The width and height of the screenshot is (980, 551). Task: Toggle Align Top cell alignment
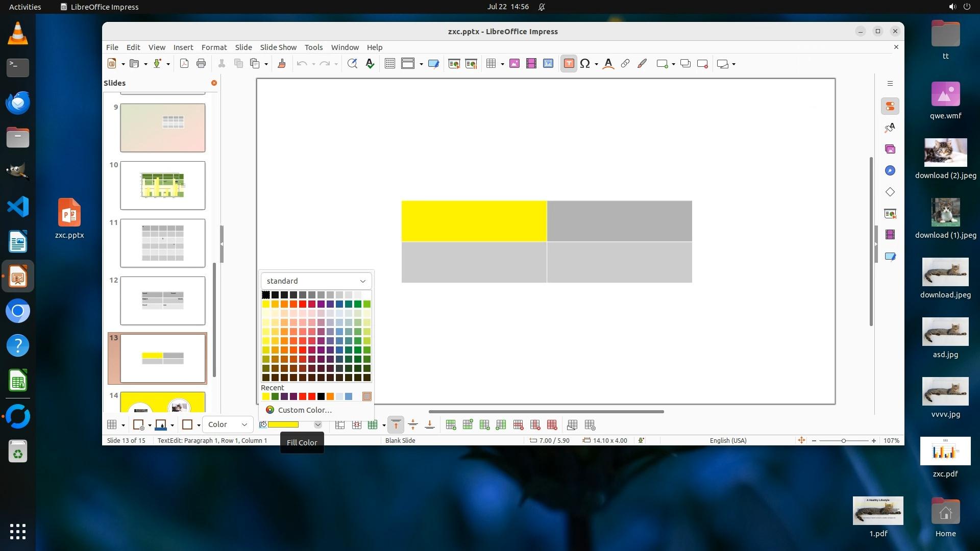pos(396,424)
